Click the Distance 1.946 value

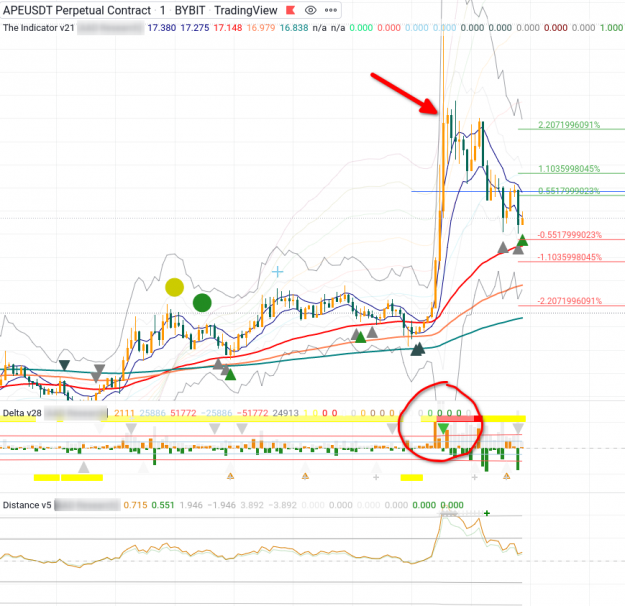191,505
